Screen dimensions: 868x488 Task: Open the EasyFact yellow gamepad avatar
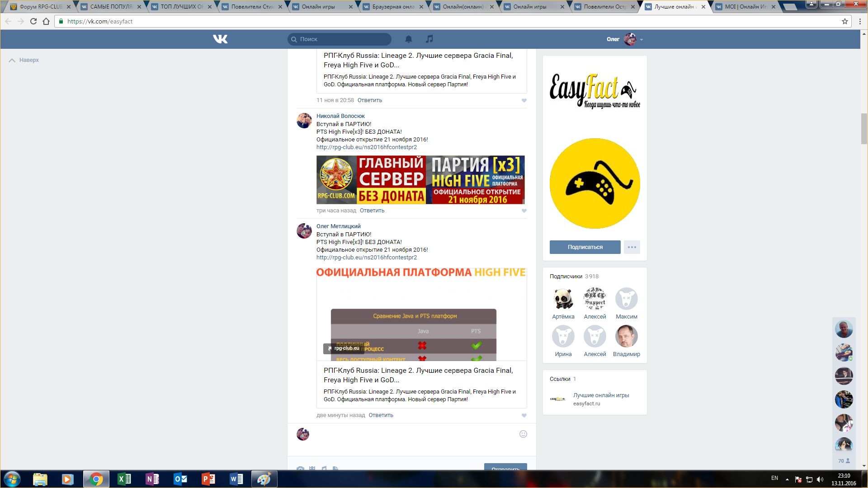tap(595, 183)
